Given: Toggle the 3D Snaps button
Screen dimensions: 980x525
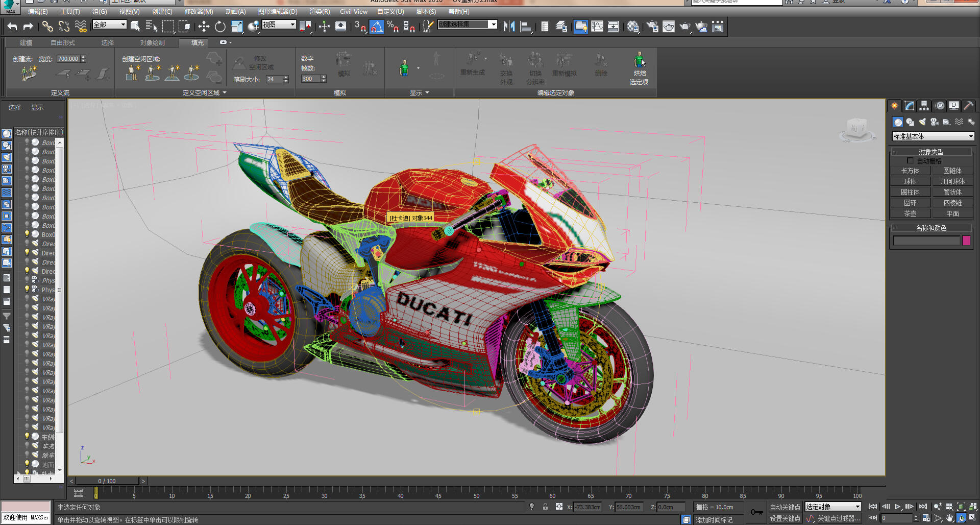Looking at the screenshot, I should pyautogui.click(x=360, y=27).
